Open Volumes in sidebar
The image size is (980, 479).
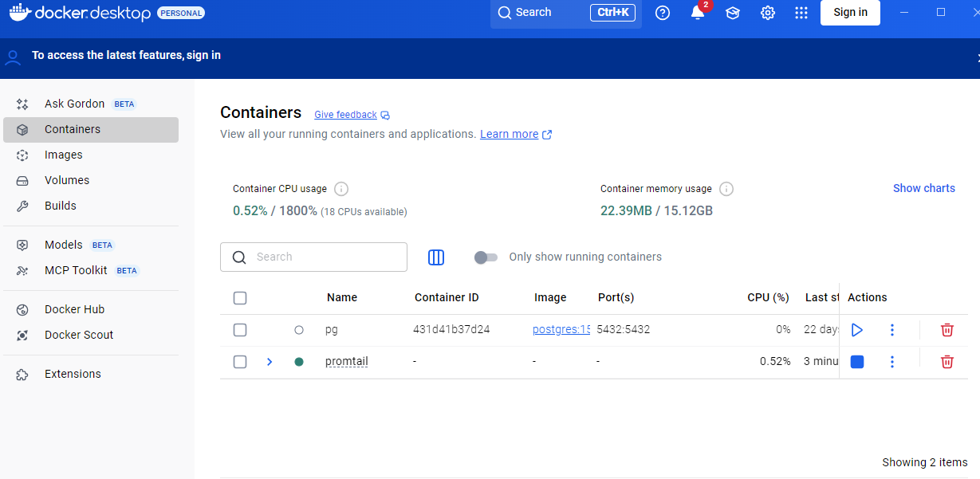(x=91, y=180)
